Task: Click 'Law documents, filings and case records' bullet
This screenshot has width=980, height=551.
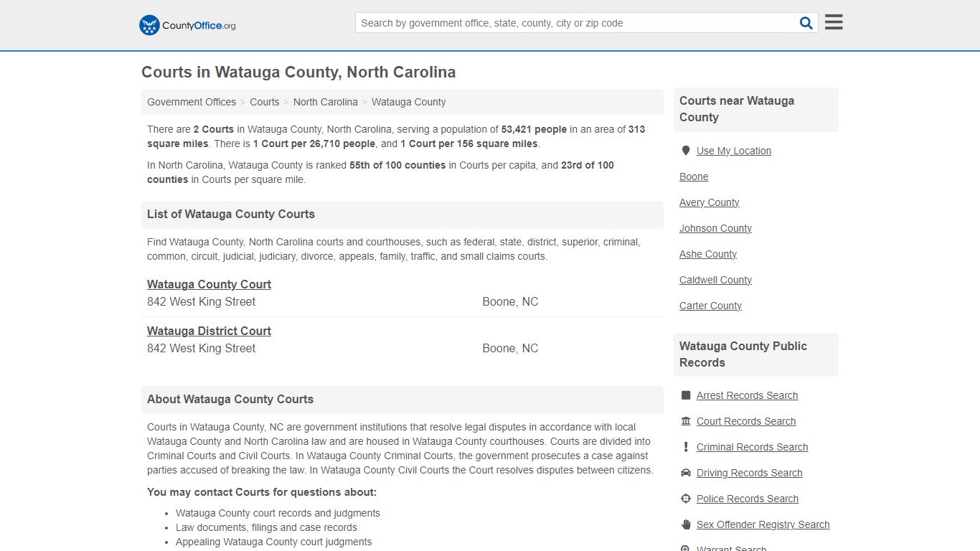Action: 266,527
